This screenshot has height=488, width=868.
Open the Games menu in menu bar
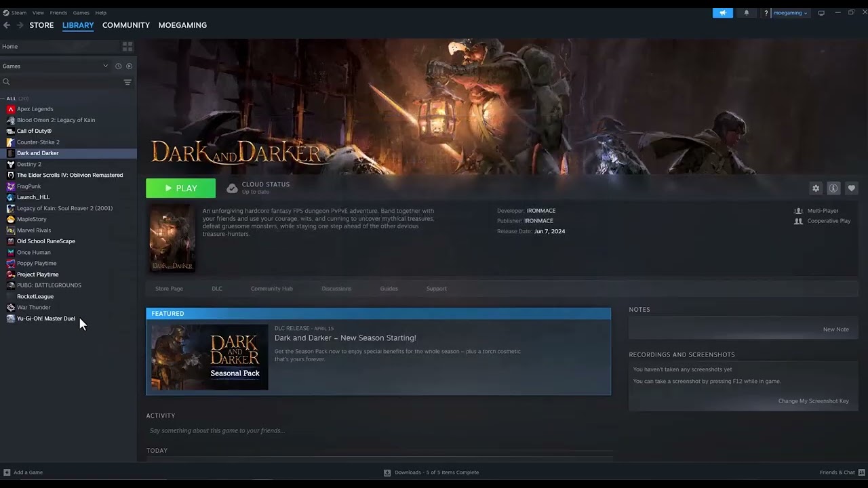81,13
